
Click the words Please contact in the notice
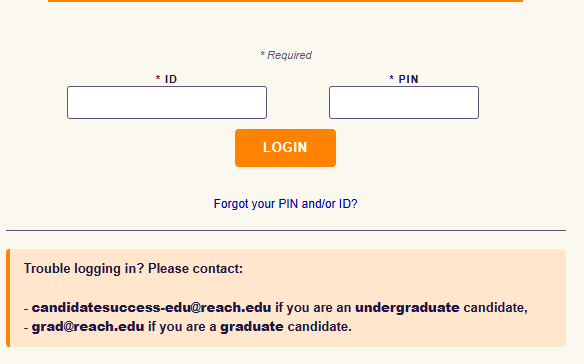[x=196, y=269]
